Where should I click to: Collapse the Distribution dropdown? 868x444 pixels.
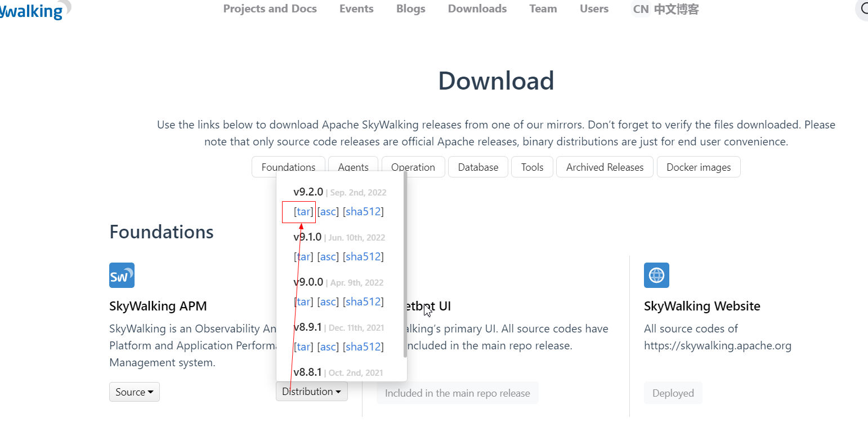[312, 391]
